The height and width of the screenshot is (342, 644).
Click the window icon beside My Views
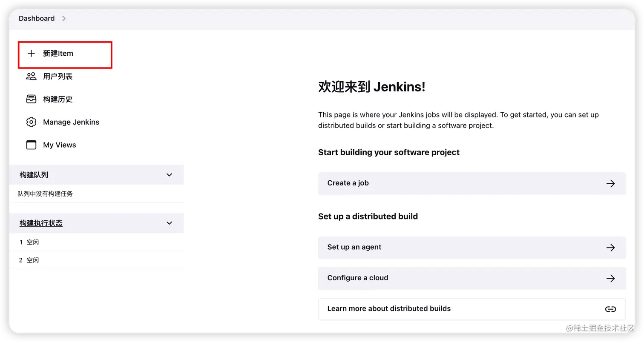[x=31, y=145]
